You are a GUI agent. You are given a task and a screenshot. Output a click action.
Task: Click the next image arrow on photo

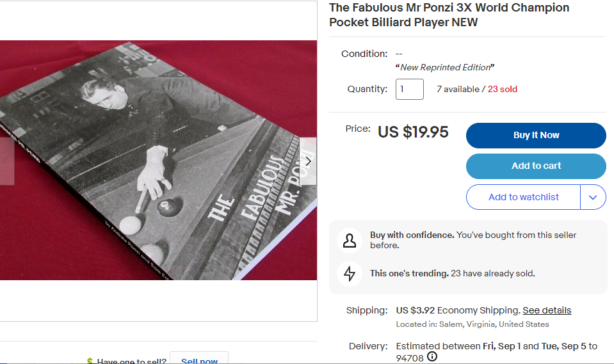(x=308, y=161)
